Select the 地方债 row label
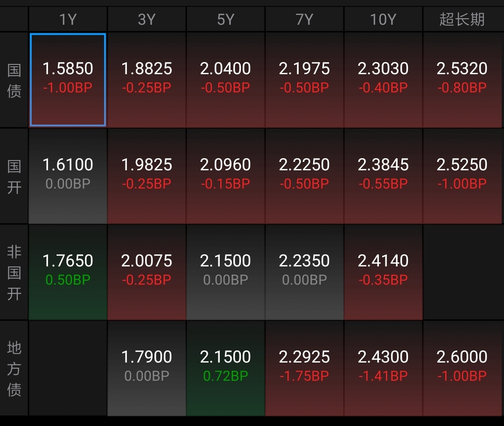Viewport: 504px width, 426px height. point(14,369)
